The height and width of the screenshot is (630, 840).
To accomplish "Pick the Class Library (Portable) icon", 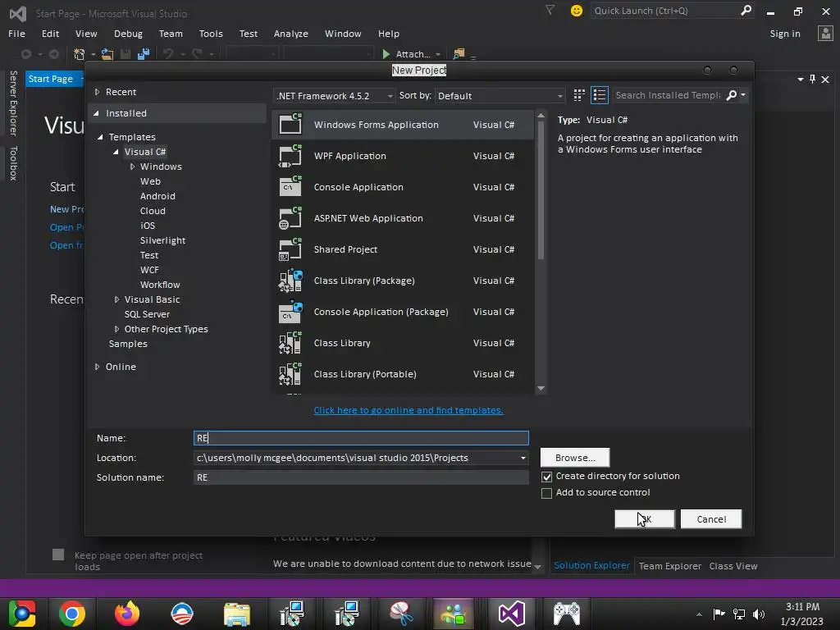I will tap(290, 374).
